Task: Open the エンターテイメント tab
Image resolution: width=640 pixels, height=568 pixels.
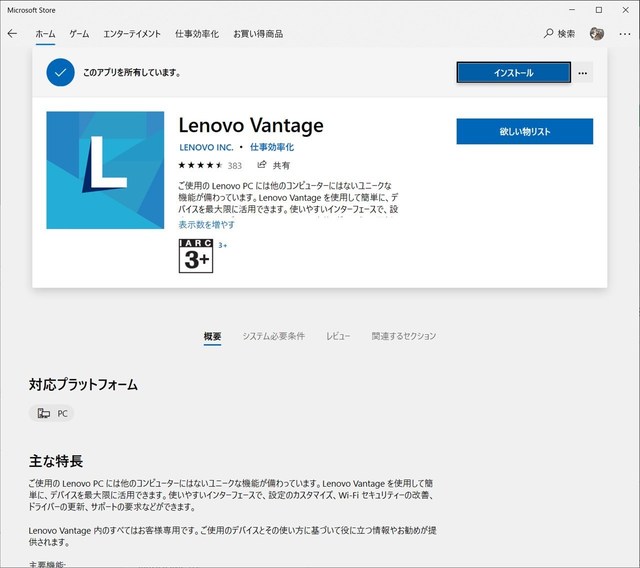Action: [132, 34]
